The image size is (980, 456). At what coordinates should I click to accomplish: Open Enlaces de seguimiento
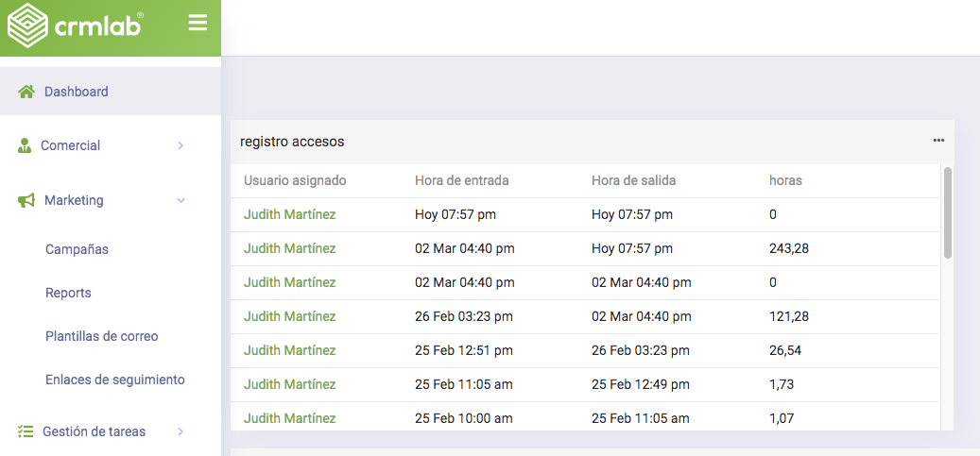tap(115, 380)
